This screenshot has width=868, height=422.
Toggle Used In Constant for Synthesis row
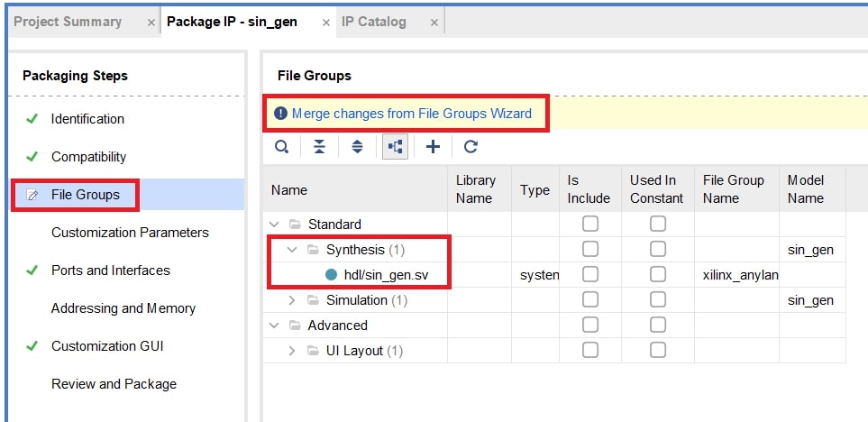point(658,249)
